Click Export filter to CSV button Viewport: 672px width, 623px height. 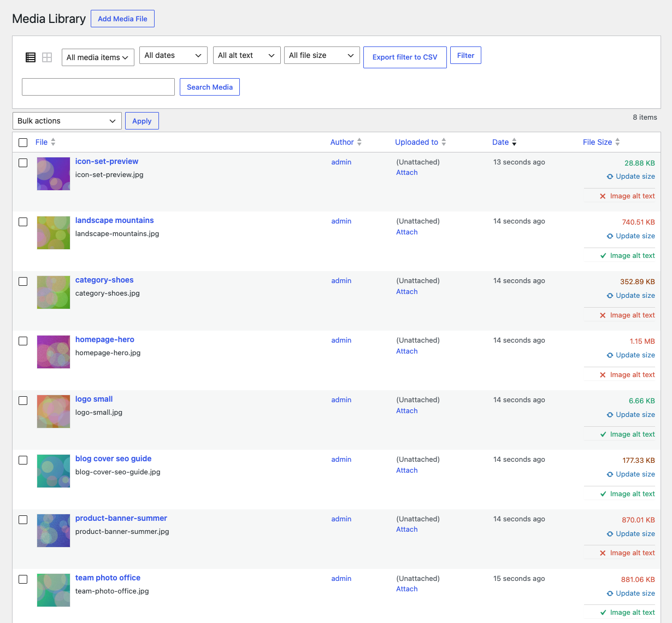point(405,57)
